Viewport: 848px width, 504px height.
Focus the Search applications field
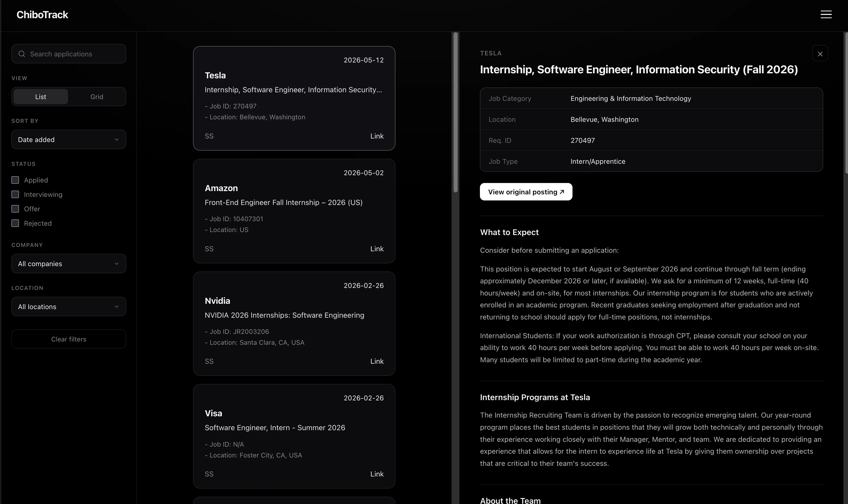(69, 54)
